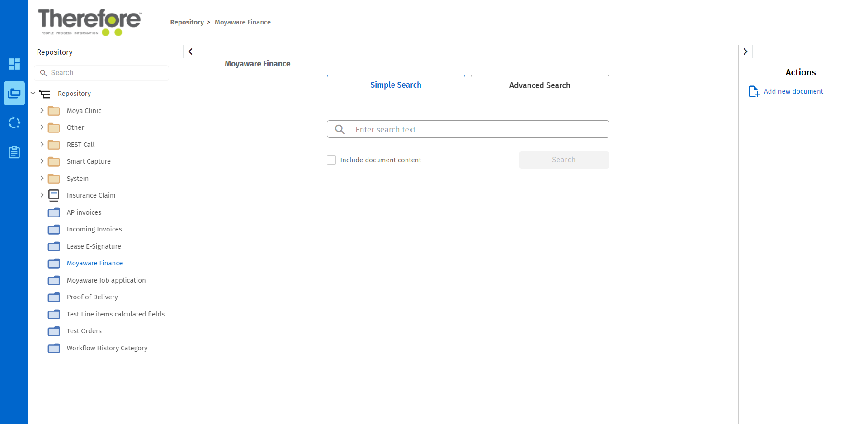The width and height of the screenshot is (868, 424).
Task: Click the Moya Clinic folder icon
Action: [x=54, y=111]
